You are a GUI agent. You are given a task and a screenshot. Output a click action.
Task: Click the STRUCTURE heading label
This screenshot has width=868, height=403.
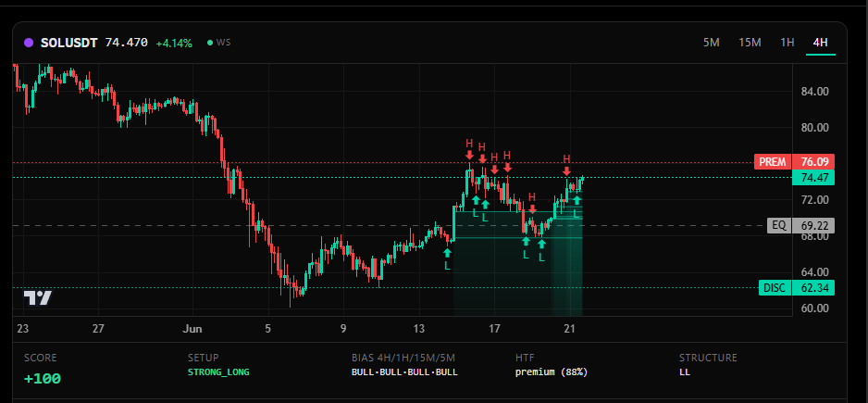coord(708,359)
